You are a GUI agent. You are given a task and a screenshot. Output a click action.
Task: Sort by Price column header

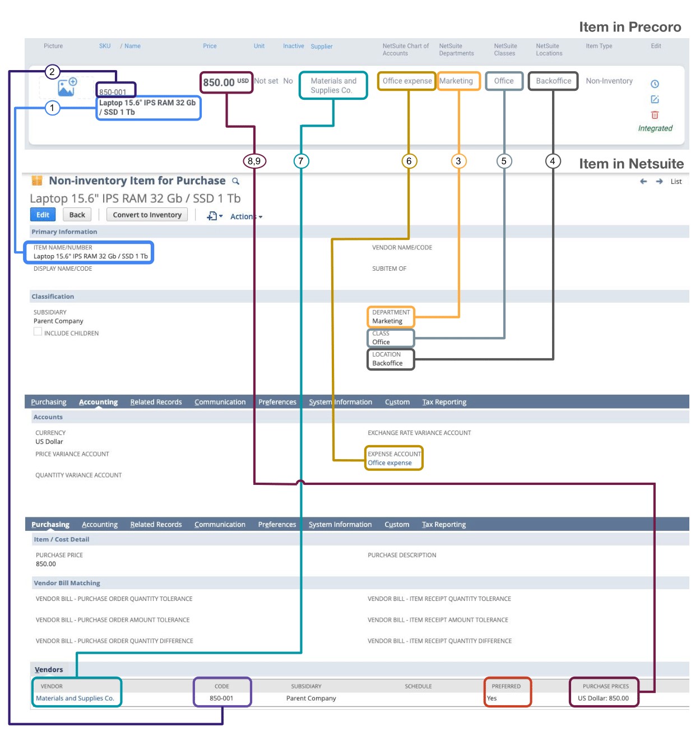[210, 46]
